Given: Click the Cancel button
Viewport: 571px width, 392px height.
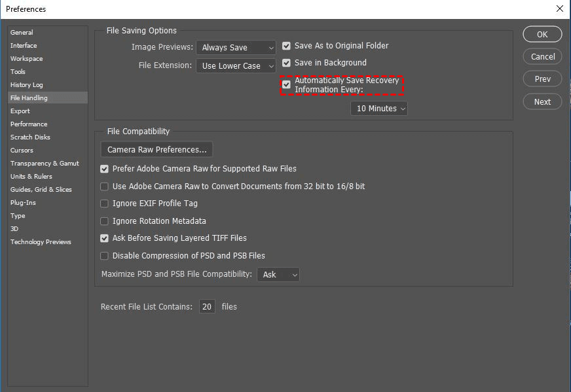Looking at the screenshot, I should 543,57.
